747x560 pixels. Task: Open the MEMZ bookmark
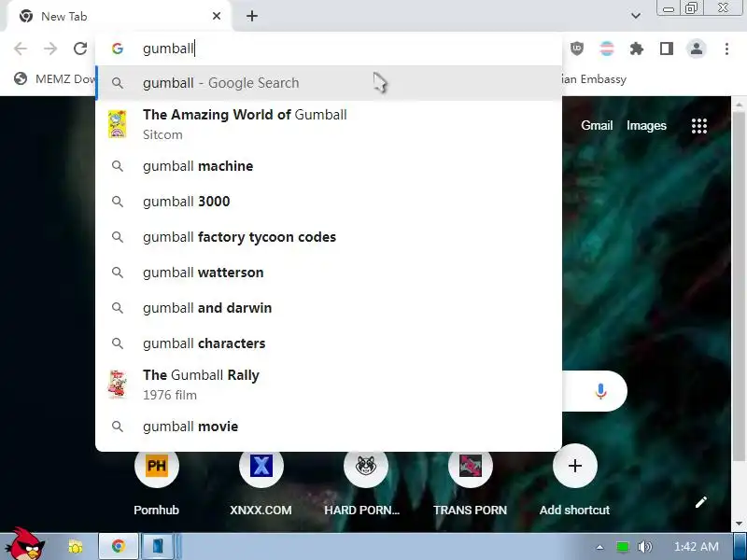click(54, 78)
